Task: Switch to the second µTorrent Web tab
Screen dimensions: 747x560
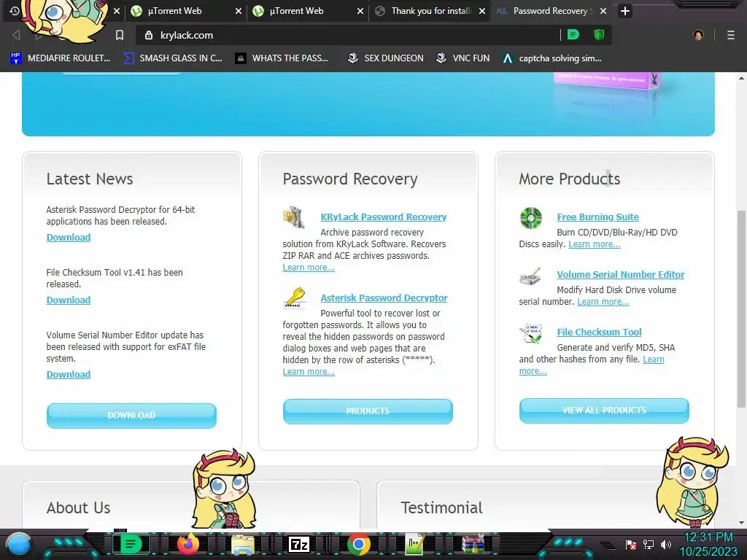Action: pos(302,11)
